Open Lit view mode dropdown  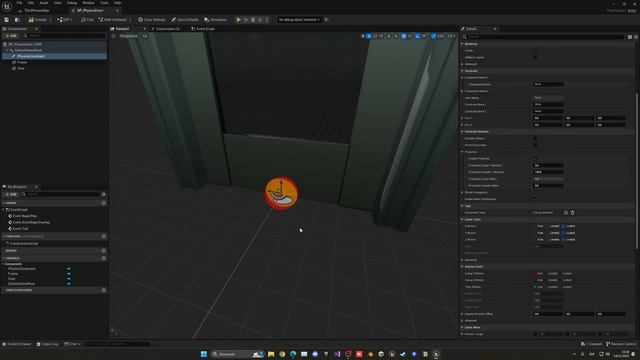(145, 36)
